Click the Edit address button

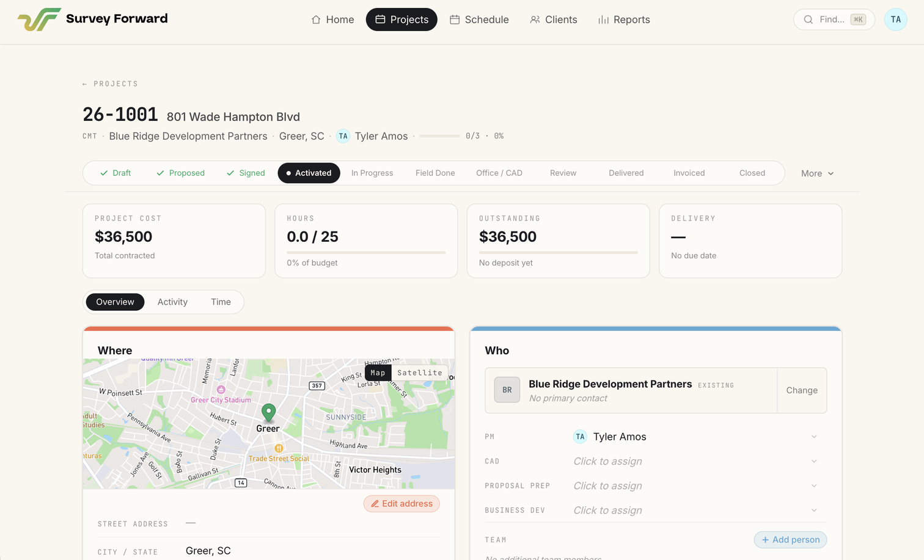(402, 504)
